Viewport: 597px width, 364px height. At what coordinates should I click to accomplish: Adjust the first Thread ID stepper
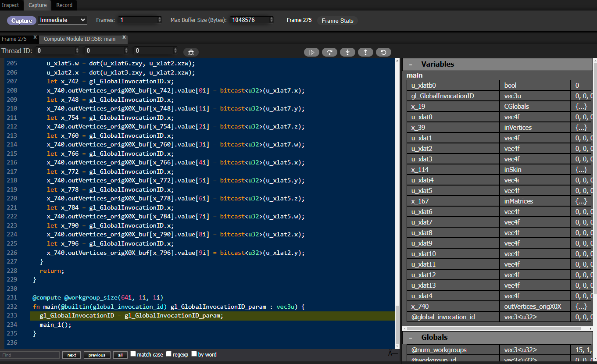78,51
